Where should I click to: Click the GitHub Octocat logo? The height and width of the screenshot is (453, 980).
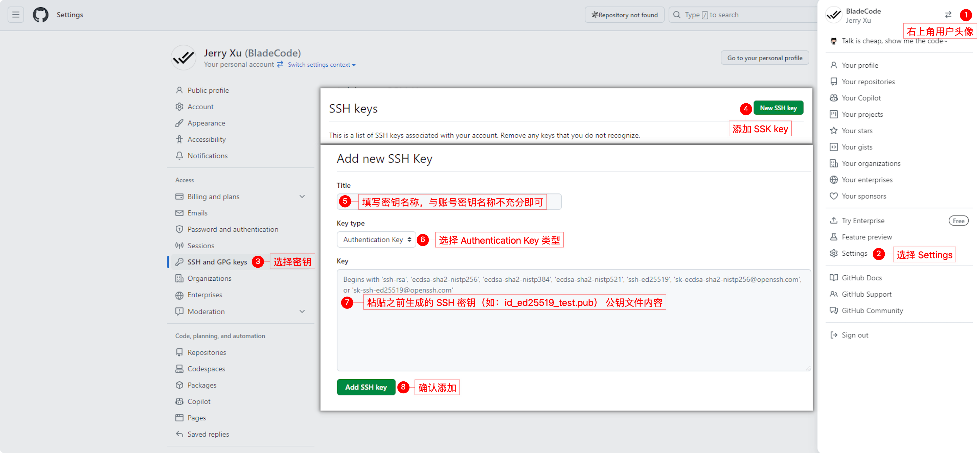click(41, 15)
